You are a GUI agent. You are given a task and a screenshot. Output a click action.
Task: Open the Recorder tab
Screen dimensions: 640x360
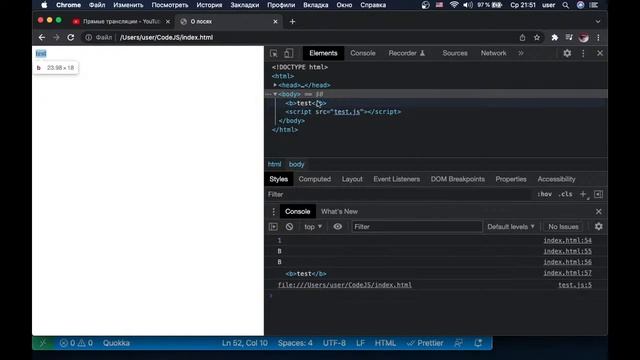(407, 53)
